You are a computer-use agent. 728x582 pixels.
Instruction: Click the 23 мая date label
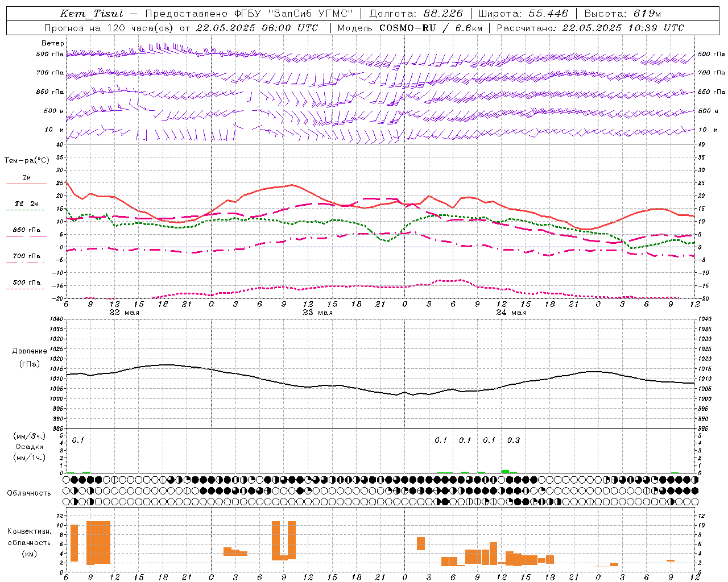pyautogui.click(x=317, y=313)
